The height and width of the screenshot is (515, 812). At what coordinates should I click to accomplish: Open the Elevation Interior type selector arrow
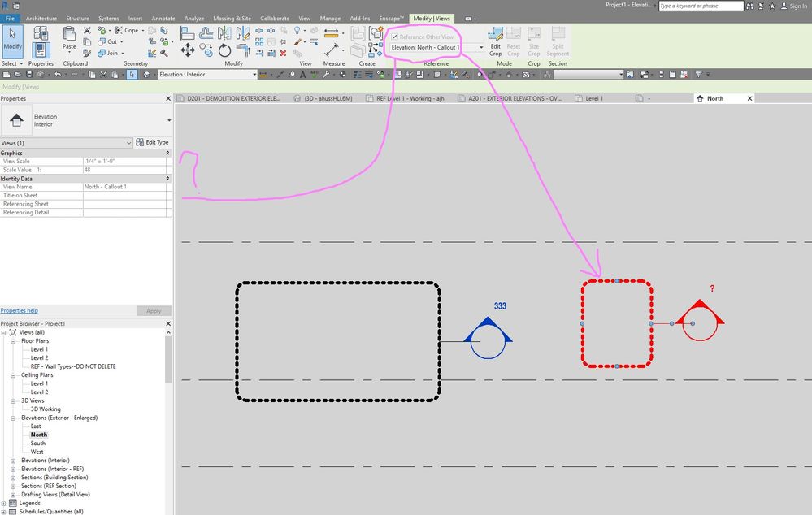click(169, 120)
